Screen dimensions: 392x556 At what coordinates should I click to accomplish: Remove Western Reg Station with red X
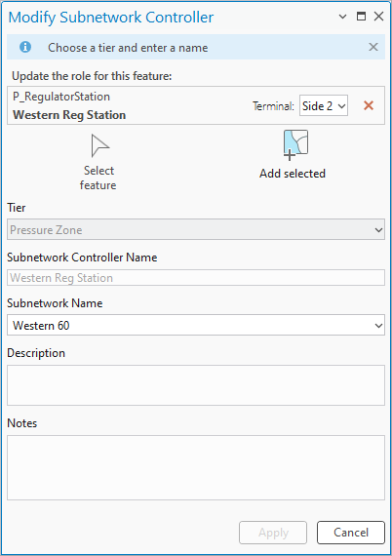(369, 105)
